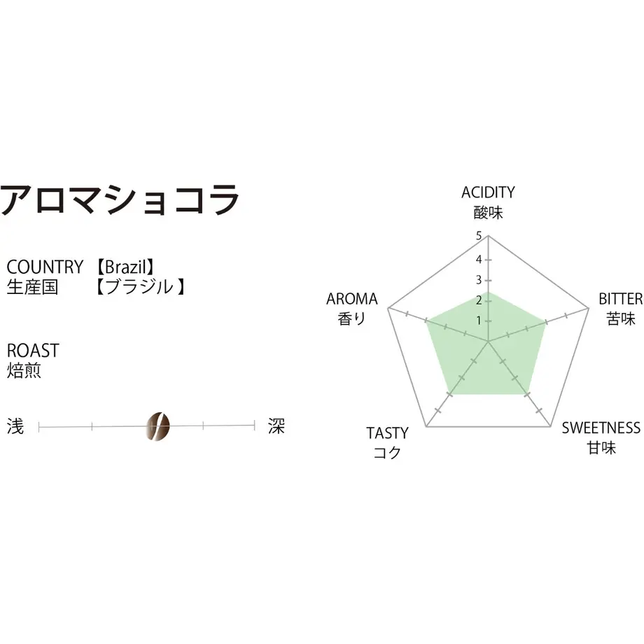Click the AROMA 香り axis label
The height and width of the screenshot is (644, 644).
coord(352,309)
